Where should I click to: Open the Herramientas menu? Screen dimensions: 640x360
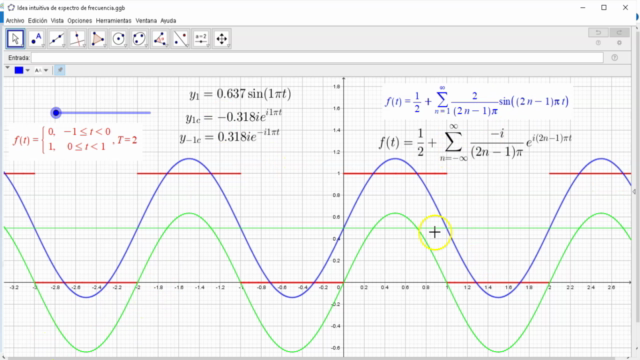pyautogui.click(x=113, y=20)
